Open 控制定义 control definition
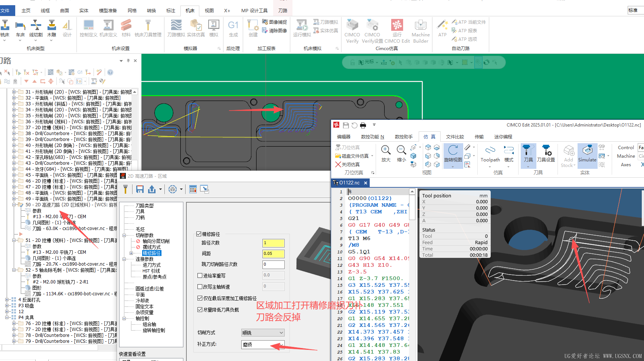Viewport: 644px width, 361px height. [88, 29]
